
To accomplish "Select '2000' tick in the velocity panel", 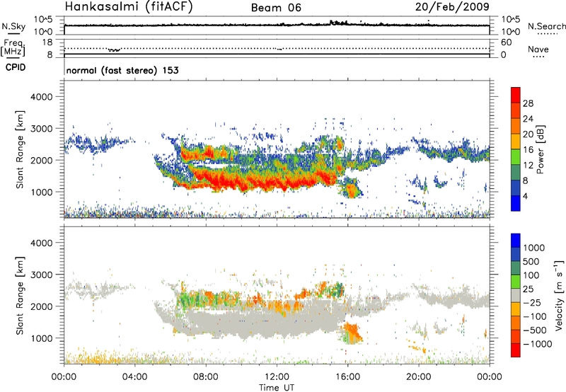I will (x=42, y=306).
